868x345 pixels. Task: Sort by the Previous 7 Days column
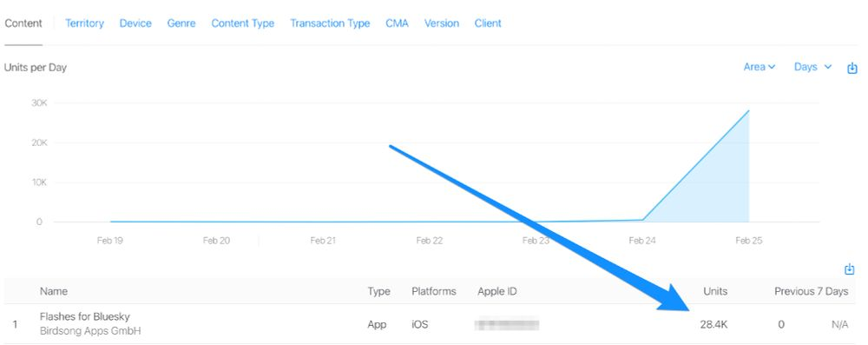tap(811, 291)
